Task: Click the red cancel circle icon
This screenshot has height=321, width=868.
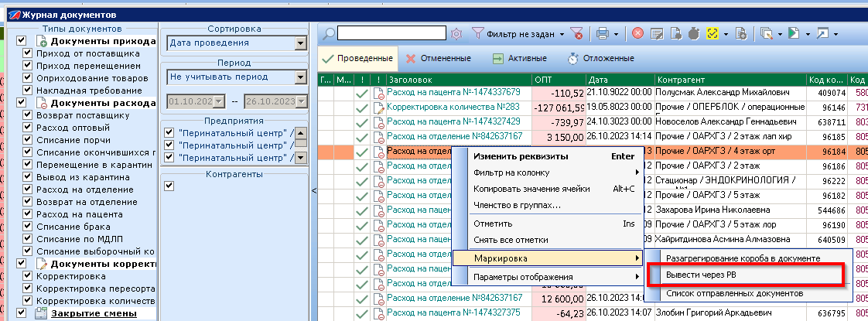Action: coord(637,34)
